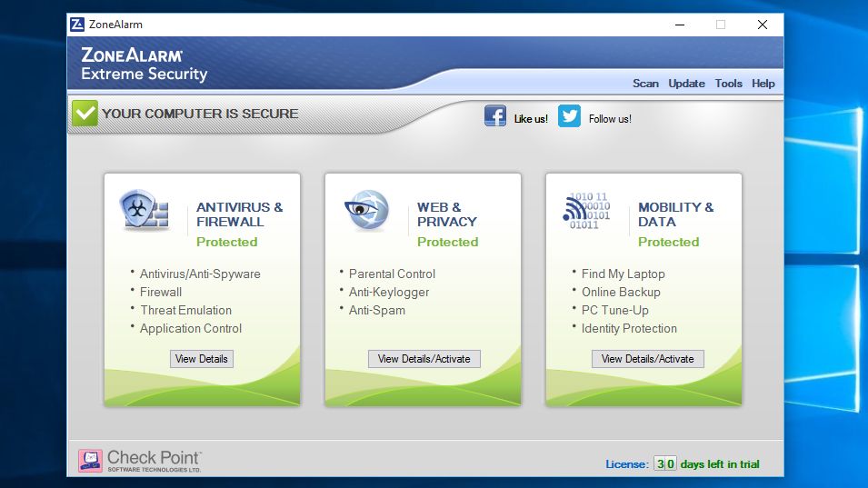Click the Twitter bird icon
Image resolution: width=868 pixels, height=488 pixels.
(x=569, y=116)
